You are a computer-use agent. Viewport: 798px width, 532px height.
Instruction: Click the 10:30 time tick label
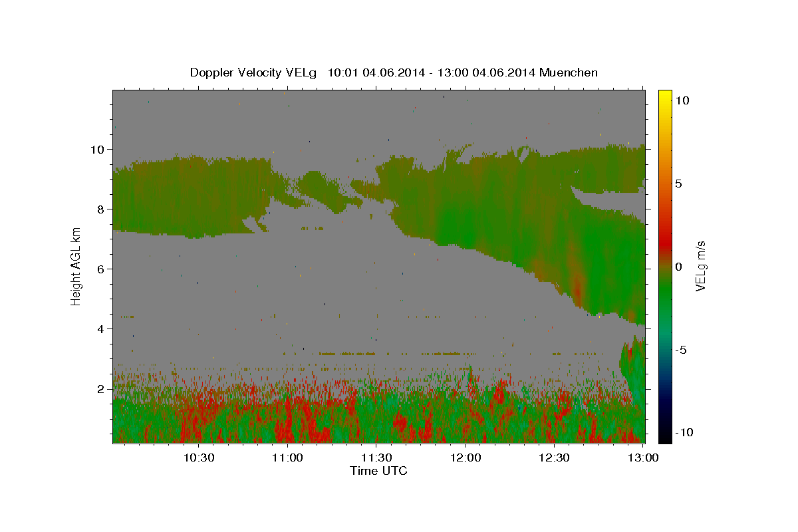pyautogui.click(x=199, y=458)
